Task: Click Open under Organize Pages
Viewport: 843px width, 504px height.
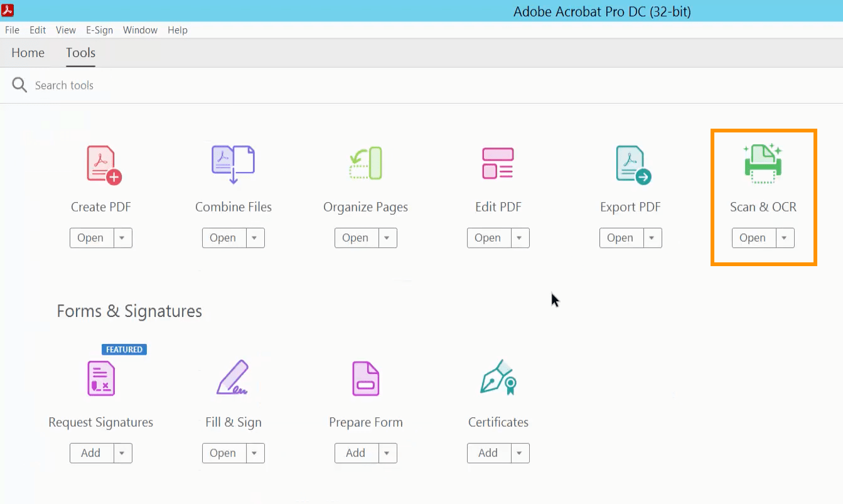Action: tap(356, 238)
